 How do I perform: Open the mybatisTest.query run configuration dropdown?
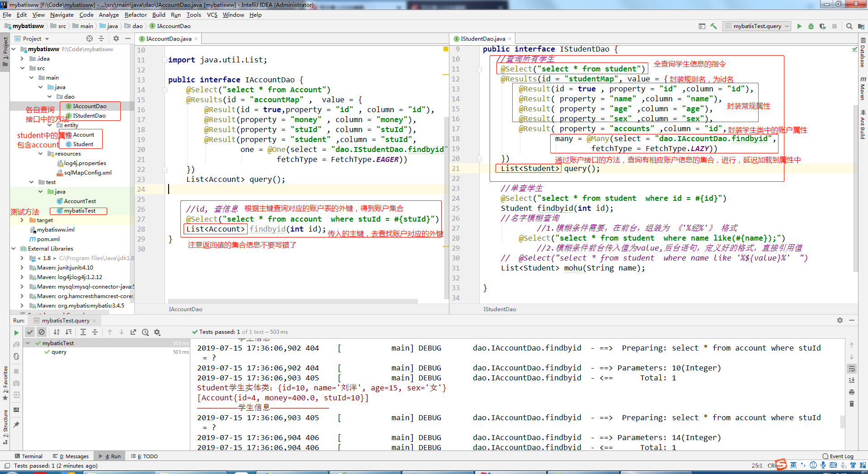pos(757,26)
